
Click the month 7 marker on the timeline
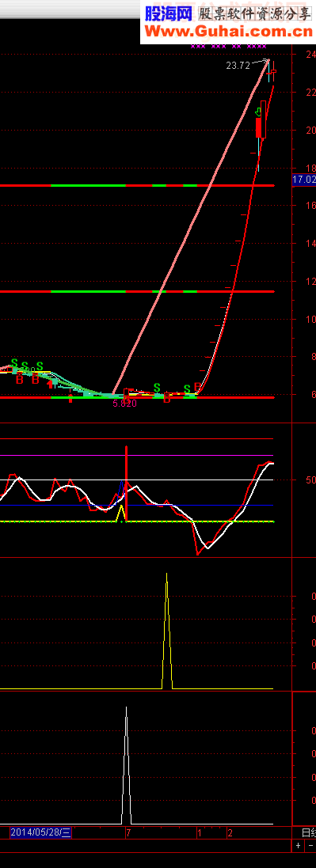point(128,832)
